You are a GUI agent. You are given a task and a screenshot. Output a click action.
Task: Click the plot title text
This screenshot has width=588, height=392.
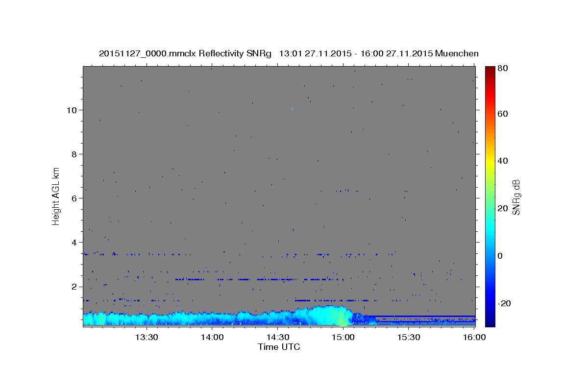pos(289,53)
